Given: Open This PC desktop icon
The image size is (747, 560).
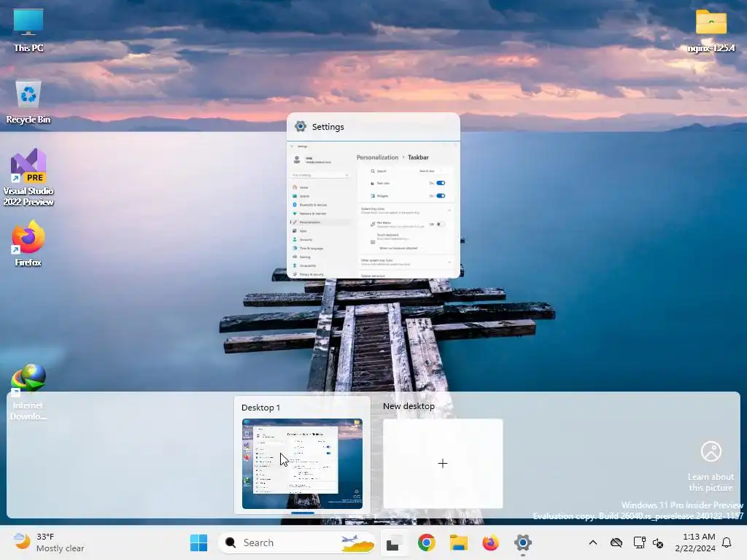Looking at the screenshot, I should pyautogui.click(x=28, y=31).
